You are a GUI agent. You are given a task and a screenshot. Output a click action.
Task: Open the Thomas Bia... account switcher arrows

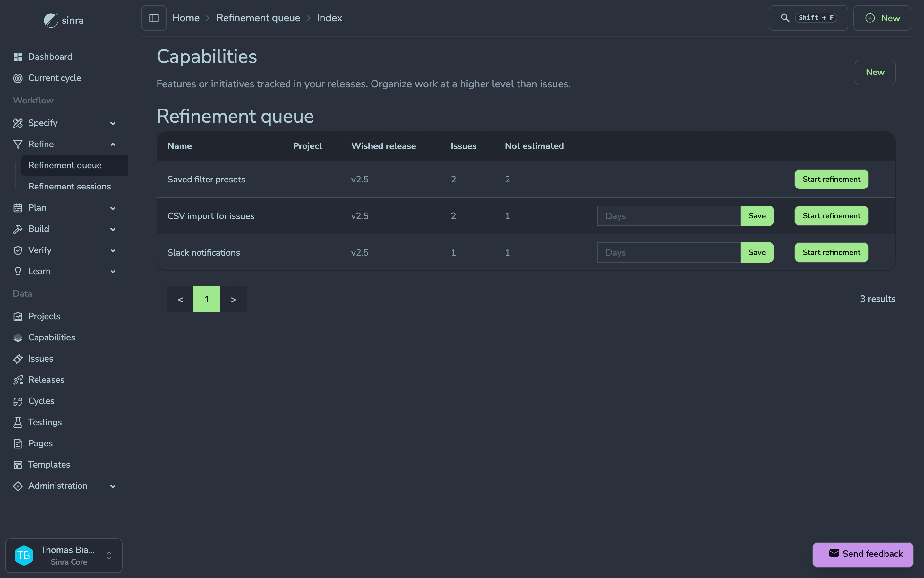109,556
